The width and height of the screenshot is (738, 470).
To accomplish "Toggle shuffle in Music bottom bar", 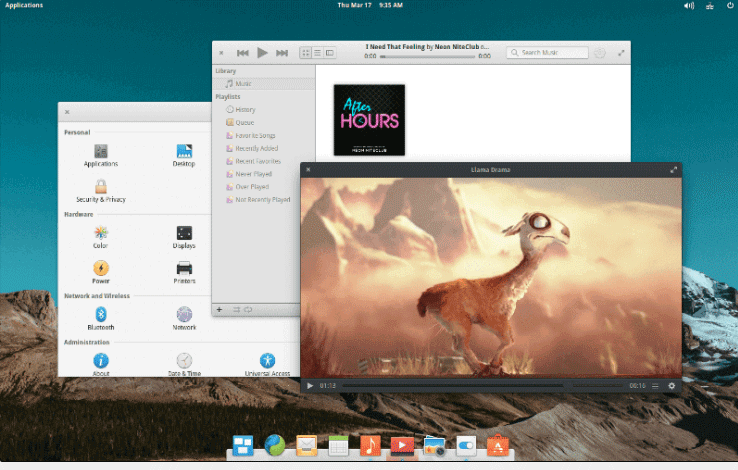I will point(236,310).
